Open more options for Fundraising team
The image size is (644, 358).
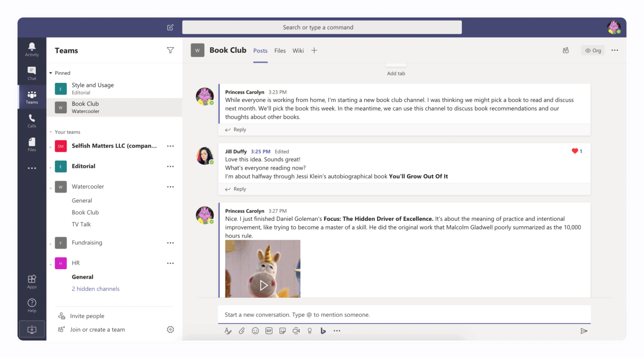click(170, 243)
